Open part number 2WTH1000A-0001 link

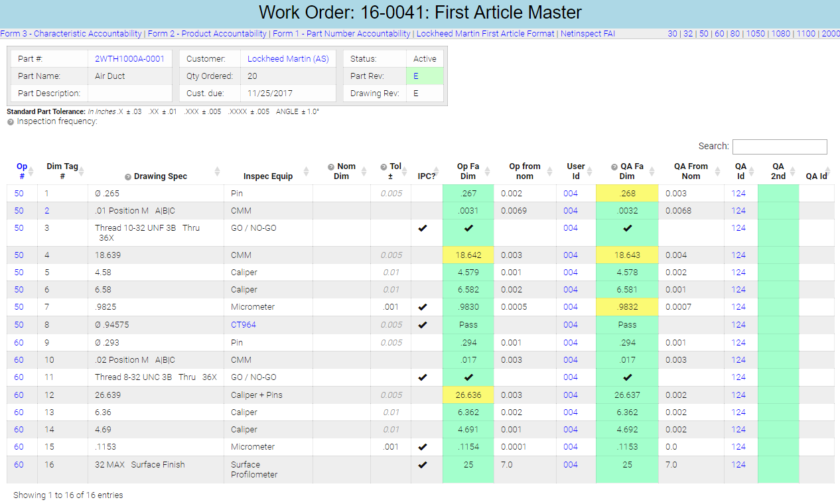[129, 58]
